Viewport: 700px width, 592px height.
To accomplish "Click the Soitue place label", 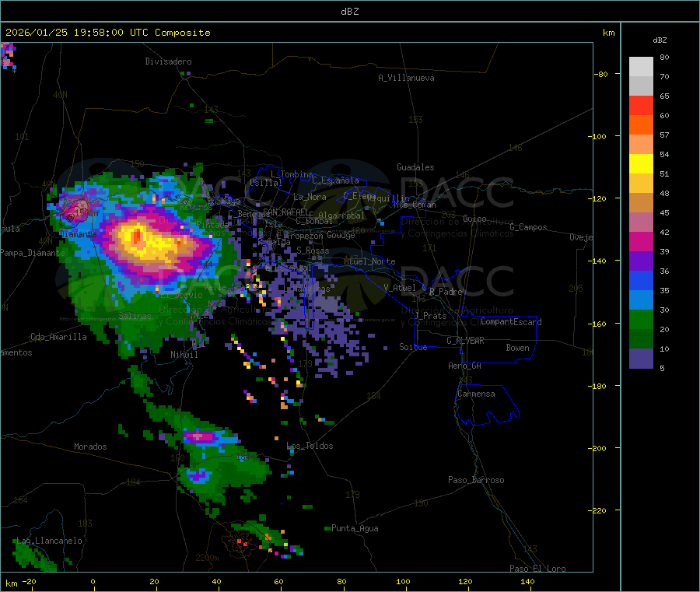I will pyautogui.click(x=413, y=347).
